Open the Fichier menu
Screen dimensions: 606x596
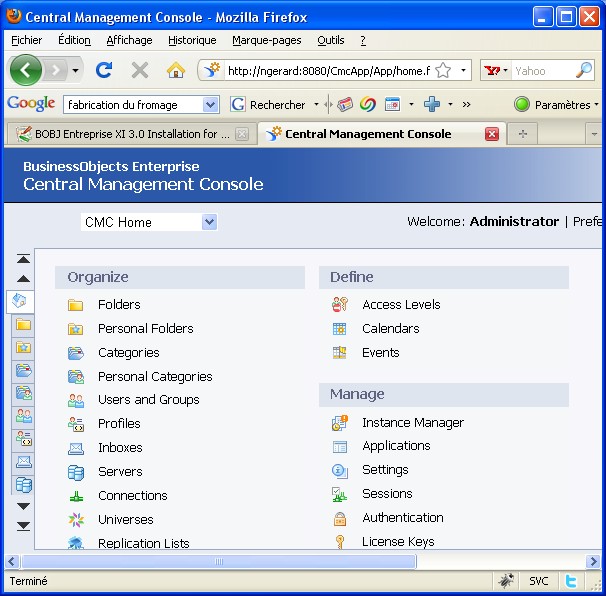point(26,40)
